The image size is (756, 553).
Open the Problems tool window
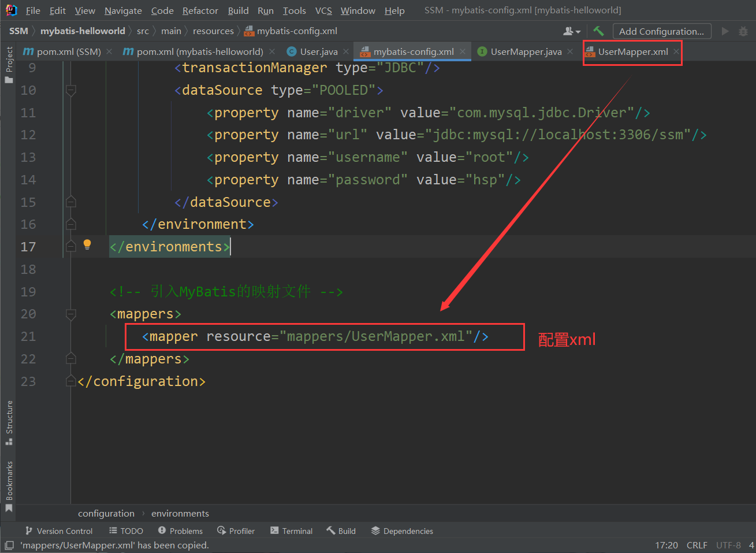[180, 530]
